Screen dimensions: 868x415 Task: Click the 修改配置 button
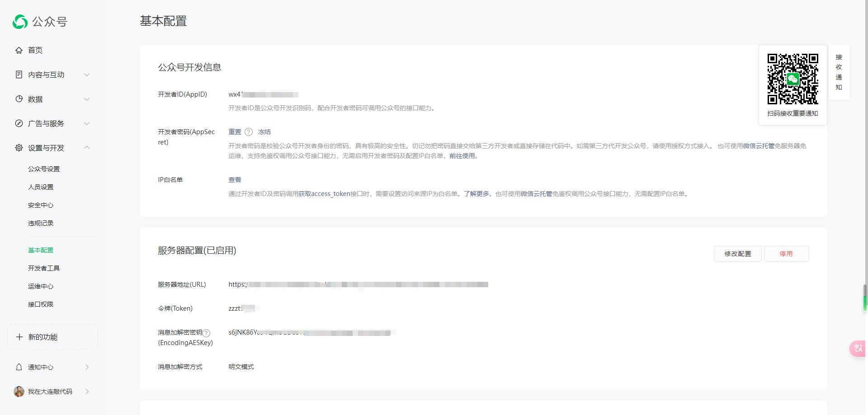point(738,254)
